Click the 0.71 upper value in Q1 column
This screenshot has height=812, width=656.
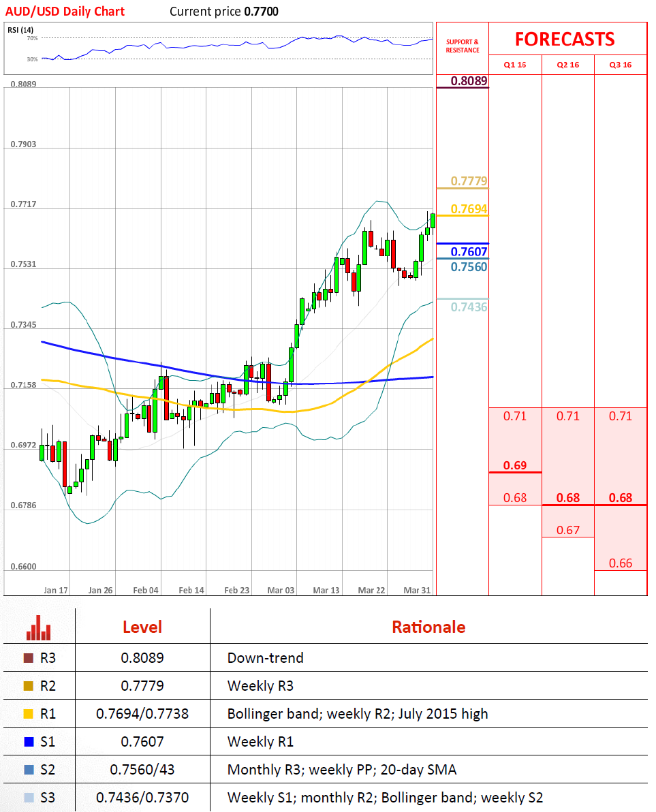coord(515,416)
